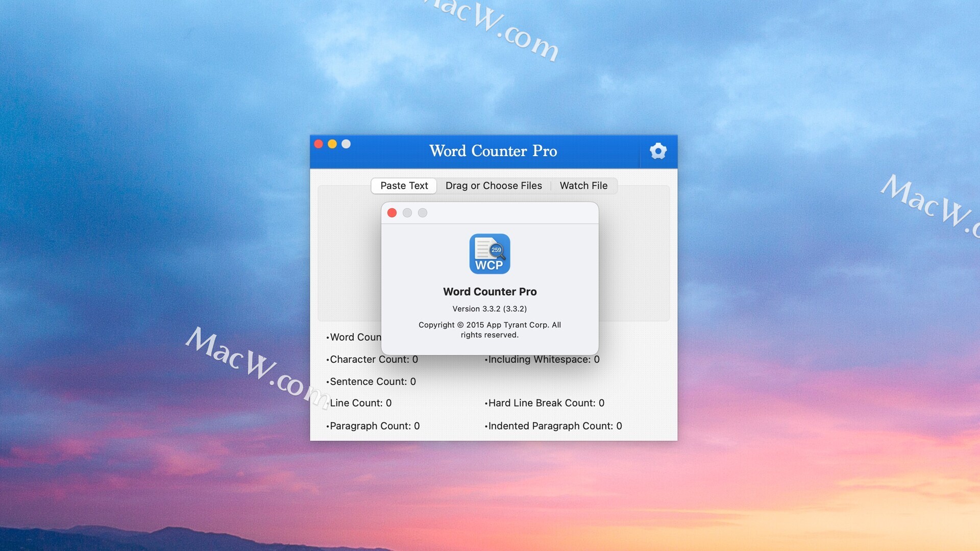Click the Paragraph Count statistic
Screen dimensions: 980x551
pos(374,426)
